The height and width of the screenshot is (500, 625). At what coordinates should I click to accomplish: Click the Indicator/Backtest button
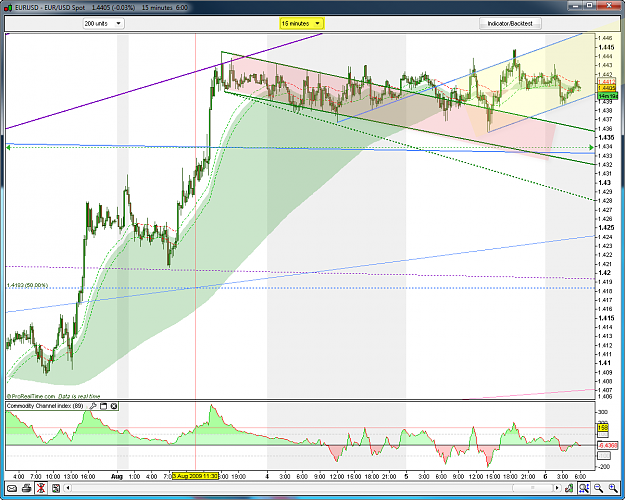pyautogui.click(x=510, y=24)
